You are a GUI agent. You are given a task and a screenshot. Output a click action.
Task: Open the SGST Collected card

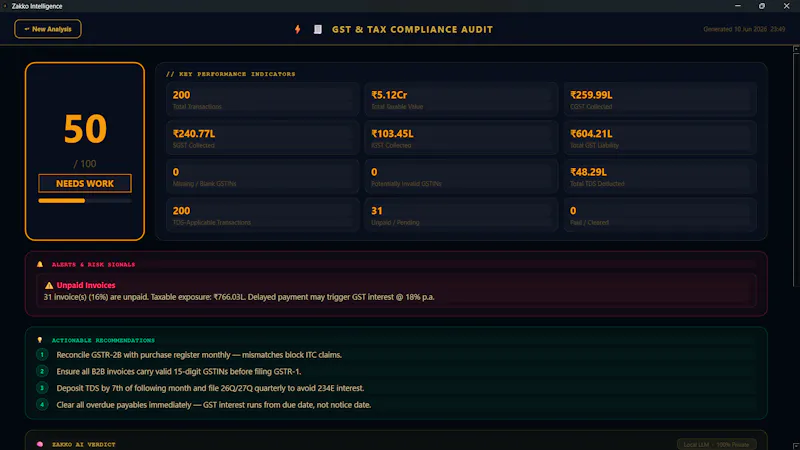[x=262, y=138]
